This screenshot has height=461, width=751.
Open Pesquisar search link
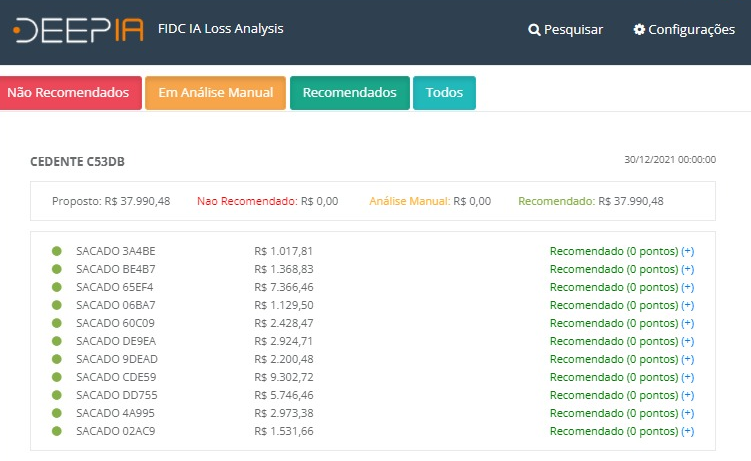(573, 30)
